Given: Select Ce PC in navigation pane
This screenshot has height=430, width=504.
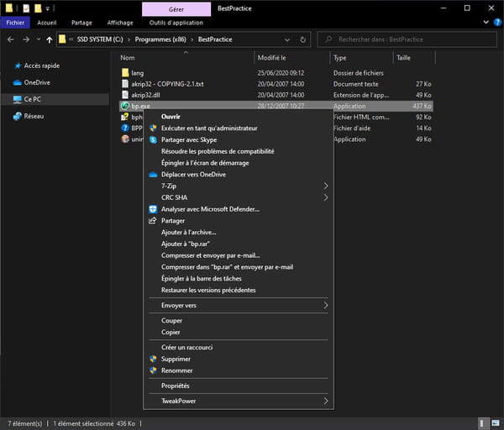Looking at the screenshot, I should [55, 99].
